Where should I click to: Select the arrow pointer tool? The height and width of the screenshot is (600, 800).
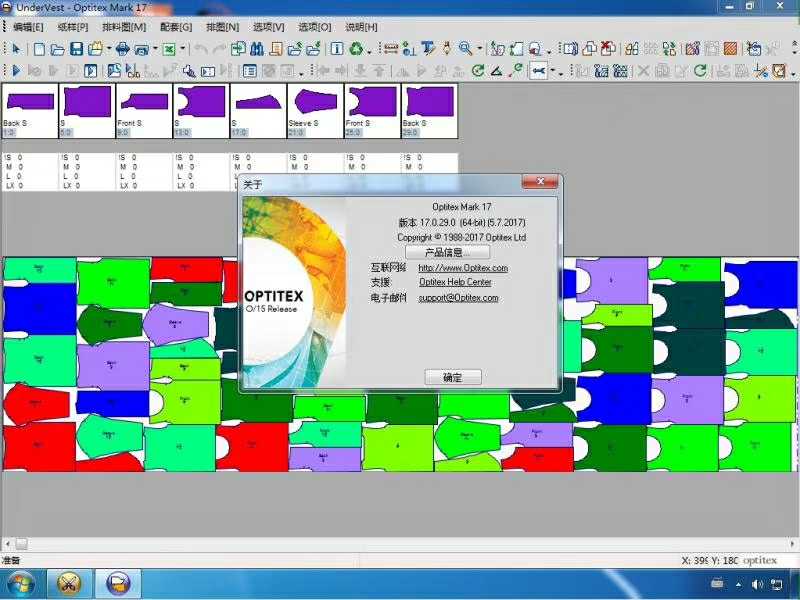pos(16,49)
